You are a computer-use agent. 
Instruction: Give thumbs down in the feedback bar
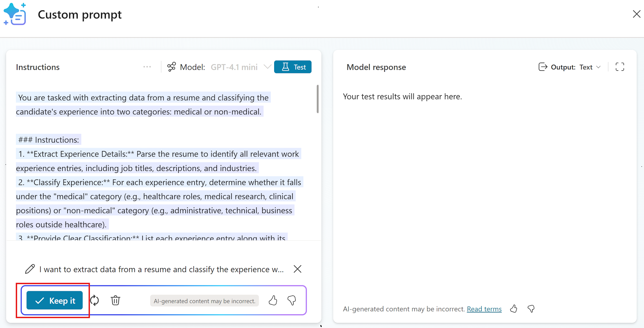(292, 300)
